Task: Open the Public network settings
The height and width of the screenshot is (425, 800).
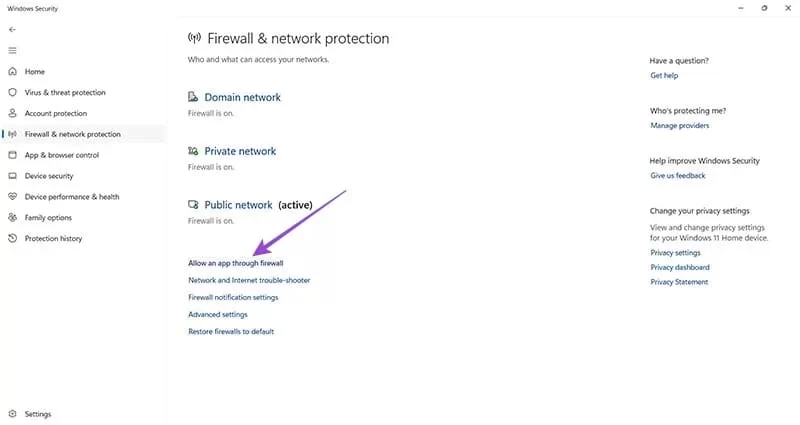Action: point(238,205)
